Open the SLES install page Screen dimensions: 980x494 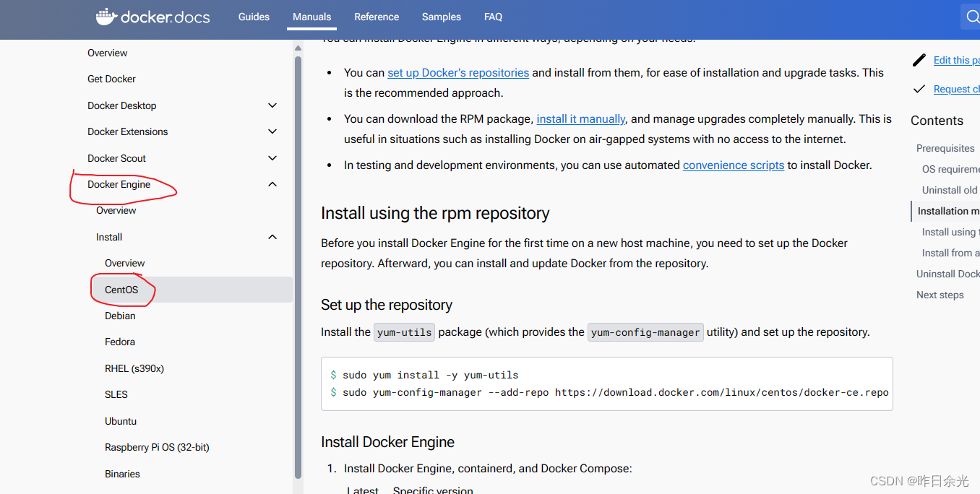point(116,394)
